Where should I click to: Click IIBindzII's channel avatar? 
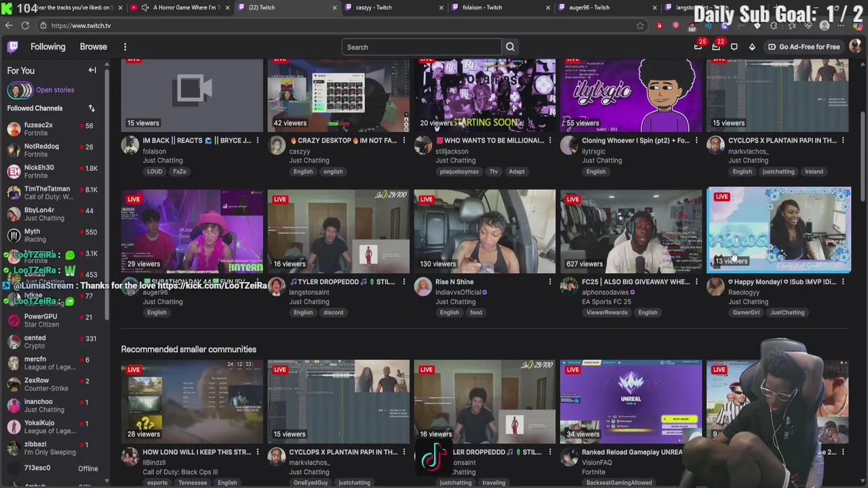(x=130, y=457)
